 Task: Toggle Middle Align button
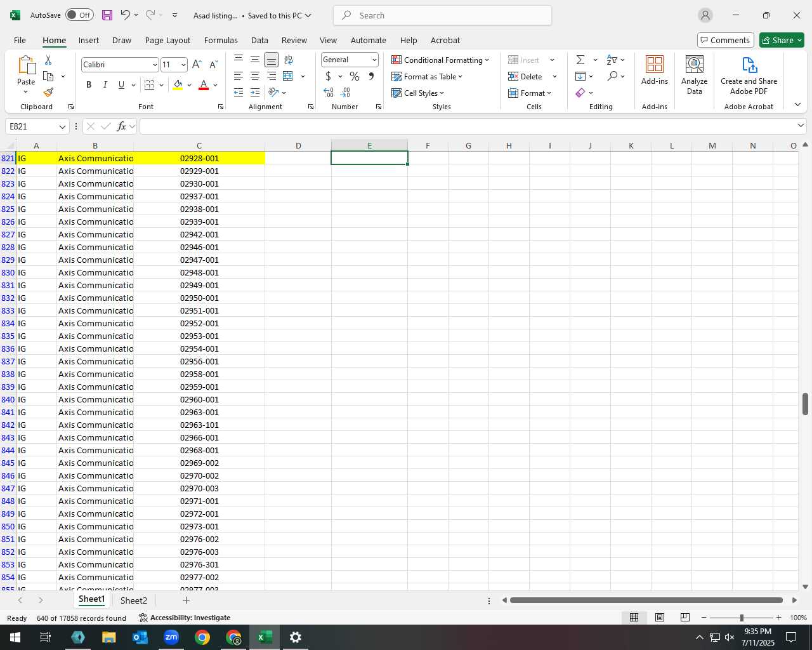[255, 60]
